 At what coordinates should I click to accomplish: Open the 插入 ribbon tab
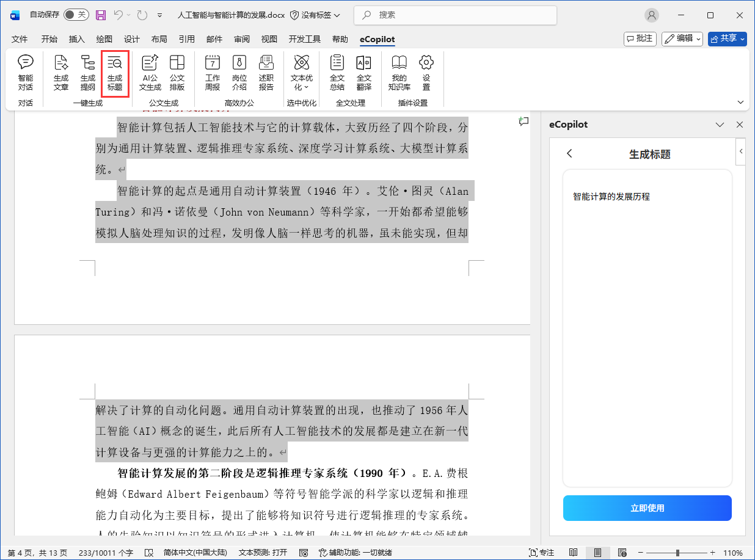click(x=77, y=39)
